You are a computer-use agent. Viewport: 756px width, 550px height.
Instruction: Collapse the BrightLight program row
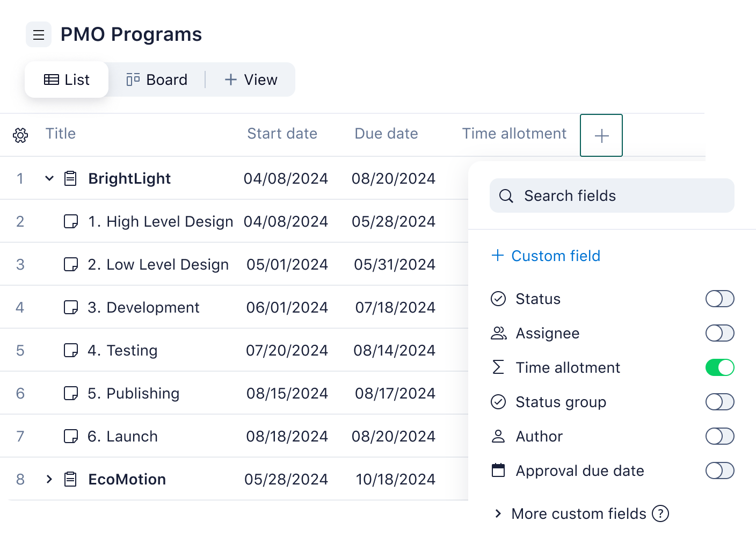point(49,178)
